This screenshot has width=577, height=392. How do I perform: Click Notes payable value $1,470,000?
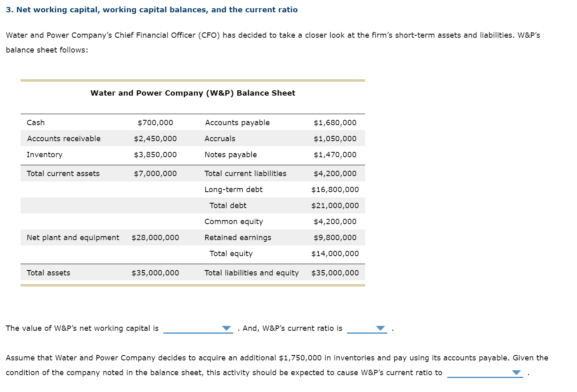point(335,154)
